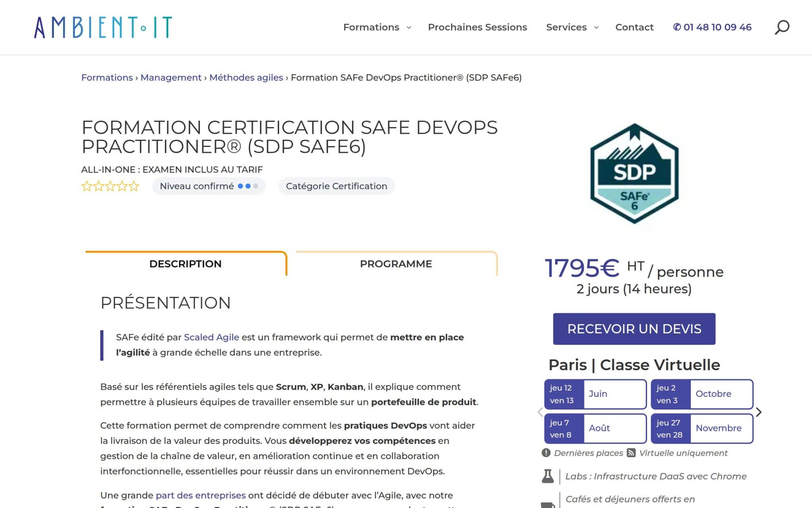Click 'Virtuelle uniquement' legend text

[683, 453]
